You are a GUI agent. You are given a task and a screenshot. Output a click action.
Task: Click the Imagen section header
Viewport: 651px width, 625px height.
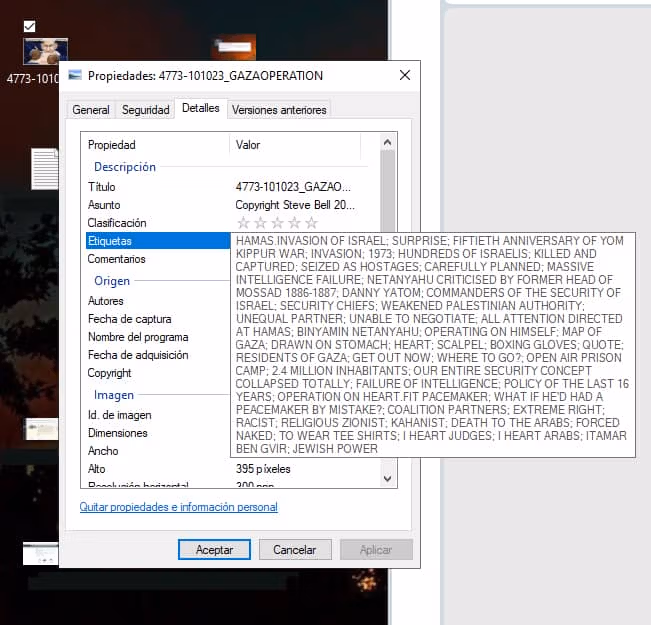pyautogui.click(x=114, y=395)
